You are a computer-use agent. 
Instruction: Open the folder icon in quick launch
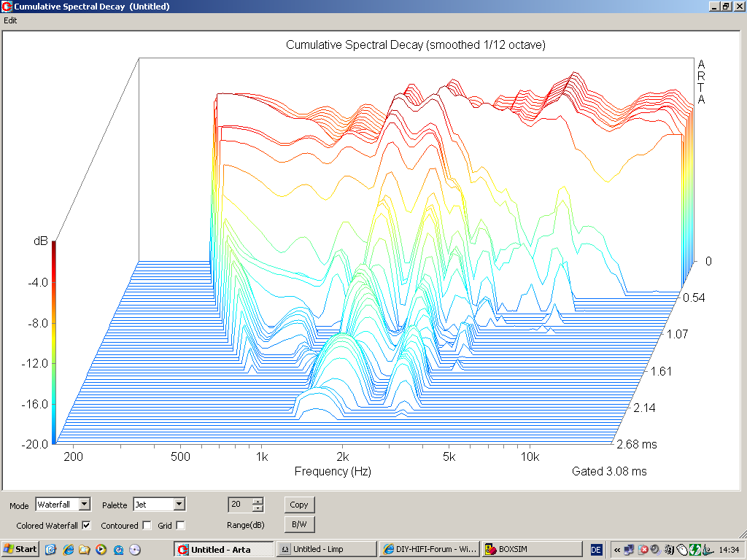coord(85,549)
